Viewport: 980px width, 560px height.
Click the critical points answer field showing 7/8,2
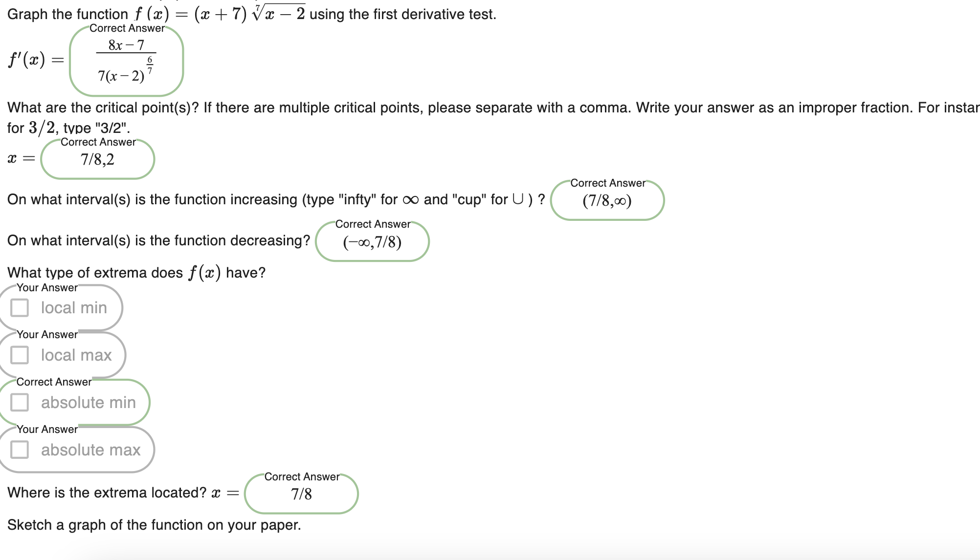(x=98, y=159)
